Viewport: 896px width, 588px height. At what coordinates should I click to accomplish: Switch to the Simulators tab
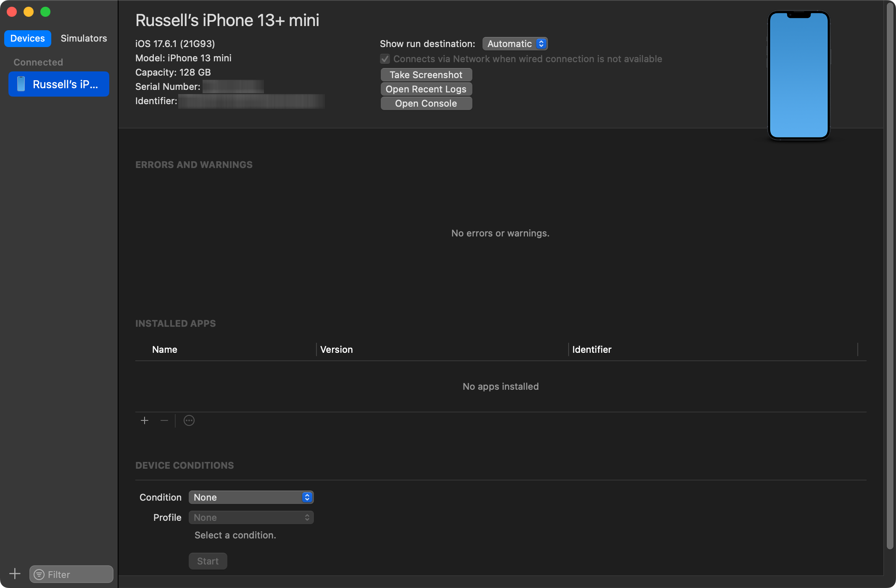[x=84, y=38]
